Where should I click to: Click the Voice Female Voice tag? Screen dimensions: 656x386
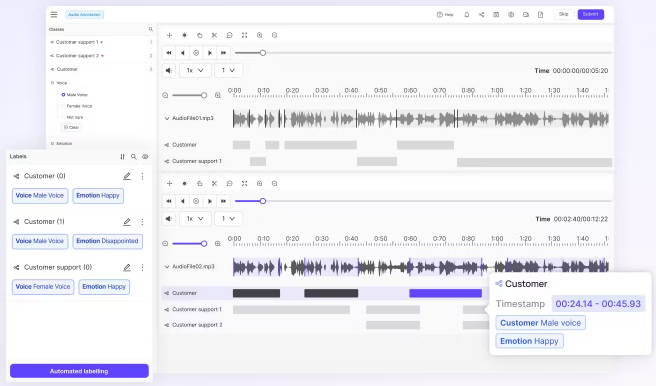[x=43, y=287]
